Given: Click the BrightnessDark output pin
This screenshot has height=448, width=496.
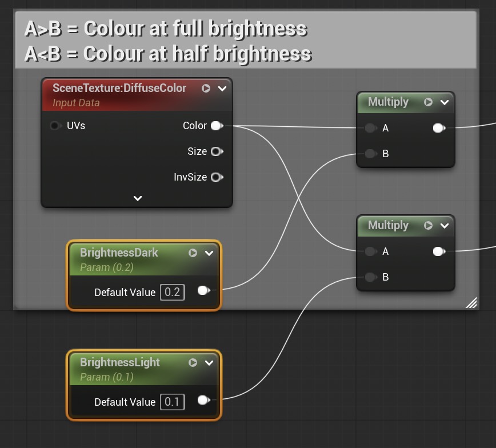Looking at the screenshot, I should click(x=203, y=291).
